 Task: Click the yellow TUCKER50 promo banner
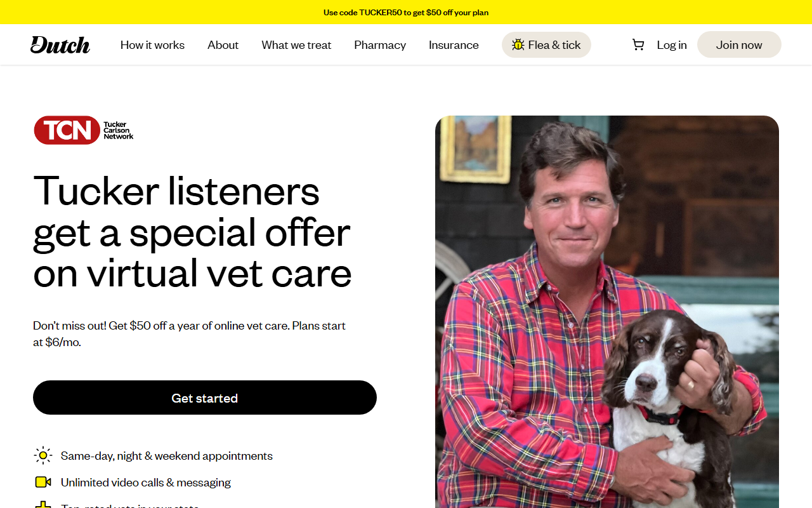coord(406,12)
